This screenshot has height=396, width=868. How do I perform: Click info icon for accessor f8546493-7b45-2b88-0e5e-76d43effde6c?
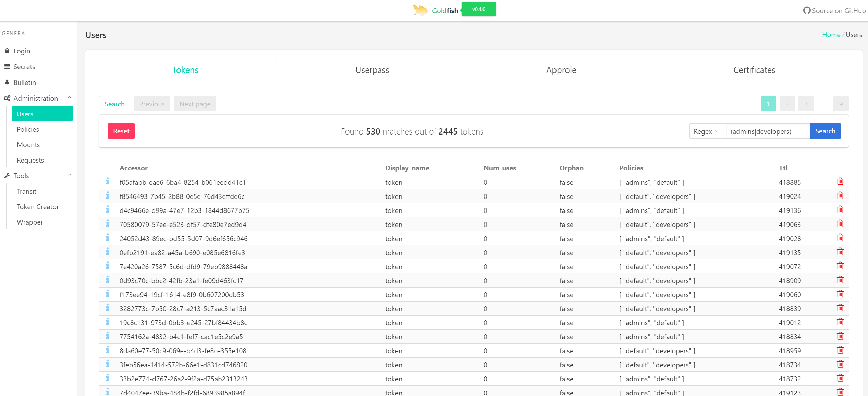[108, 195]
